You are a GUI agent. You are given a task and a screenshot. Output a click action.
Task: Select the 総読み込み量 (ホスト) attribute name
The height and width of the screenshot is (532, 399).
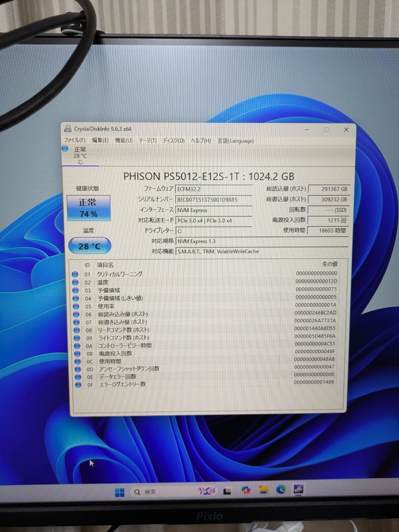pyautogui.click(x=123, y=314)
